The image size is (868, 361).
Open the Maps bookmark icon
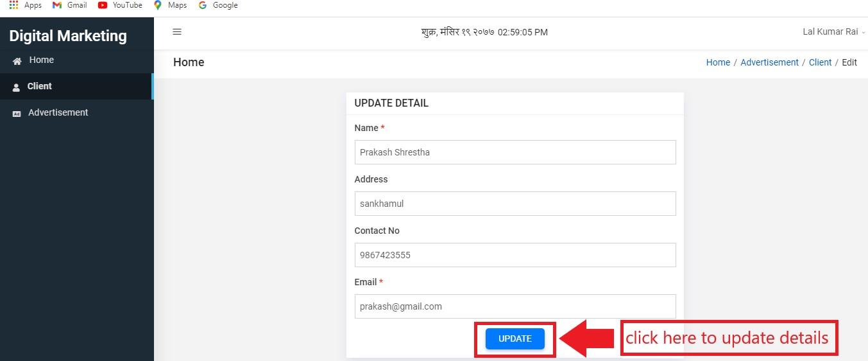[158, 5]
